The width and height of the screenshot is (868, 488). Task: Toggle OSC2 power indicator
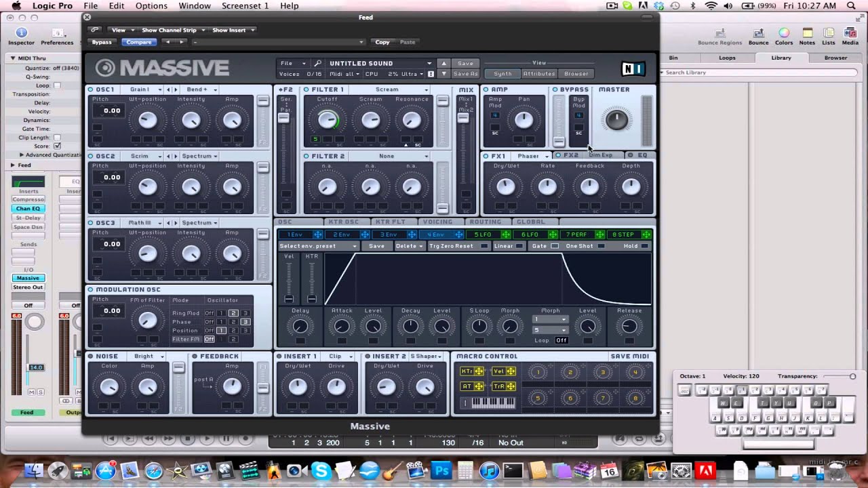pos(91,156)
